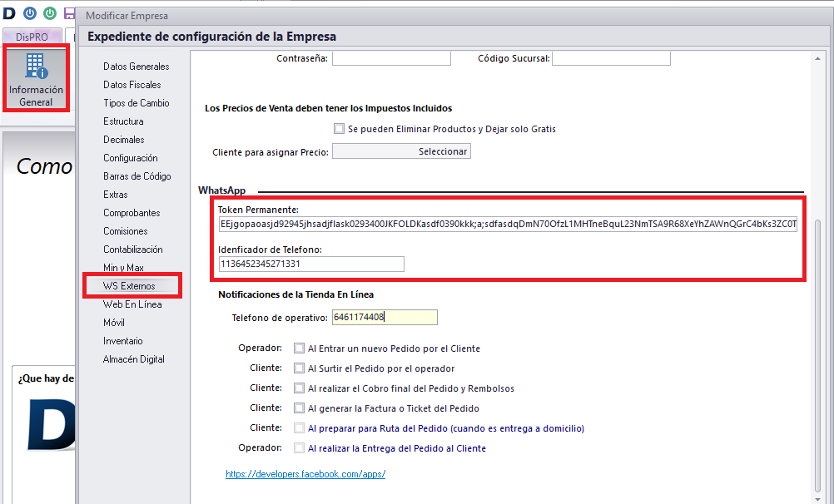Enable 'Al Surtir el Pedido por el operador'
The image size is (834, 504).
pos(300,368)
